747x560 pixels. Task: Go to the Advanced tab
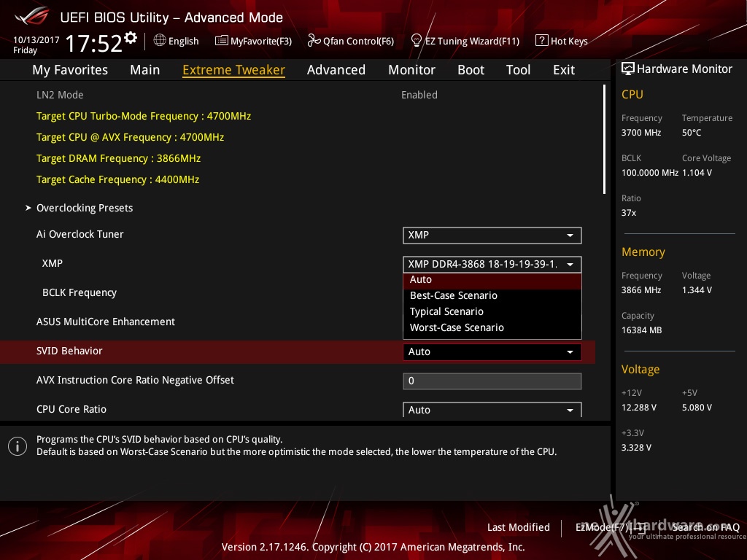point(336,70)
